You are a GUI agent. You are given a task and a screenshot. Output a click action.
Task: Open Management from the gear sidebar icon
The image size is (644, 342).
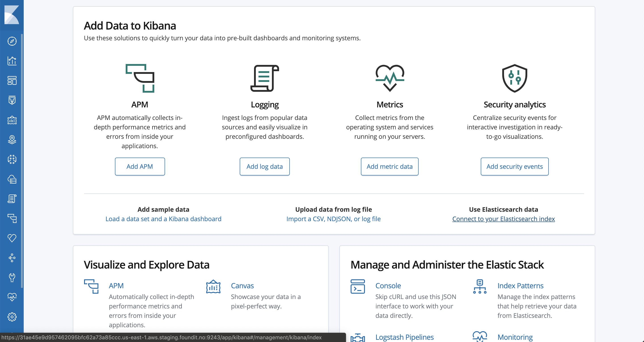12,317
